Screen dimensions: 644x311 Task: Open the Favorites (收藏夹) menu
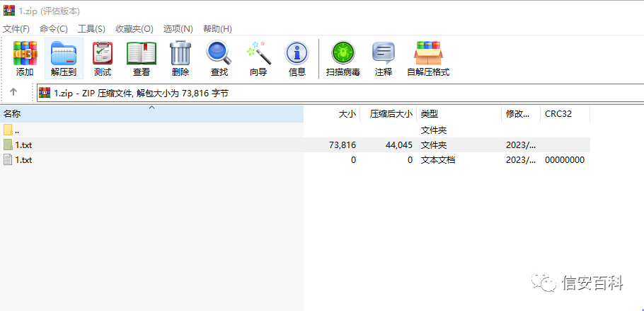click(134, 29)
